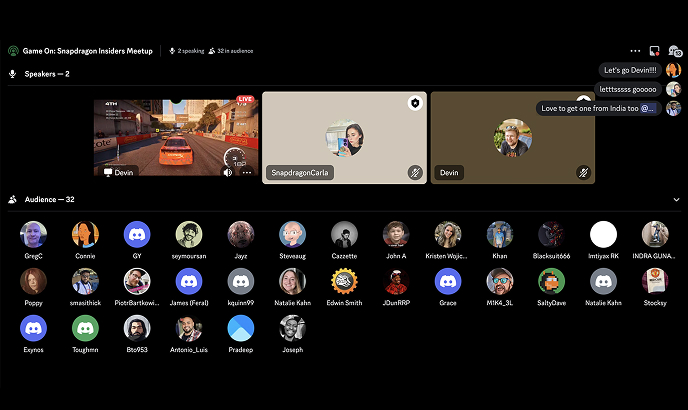Click the muted microphone icon on Devin tile
Screen dimensions: 688x410
point(583,173)
